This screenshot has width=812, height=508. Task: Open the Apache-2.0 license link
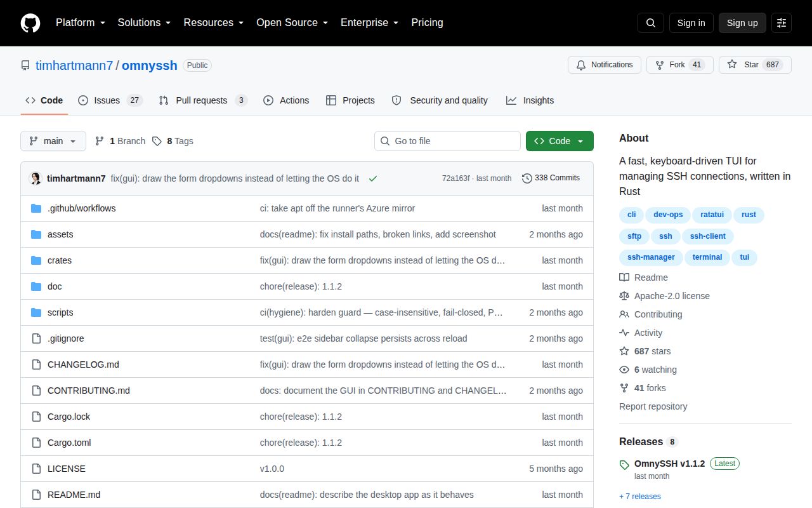[665, 296]
